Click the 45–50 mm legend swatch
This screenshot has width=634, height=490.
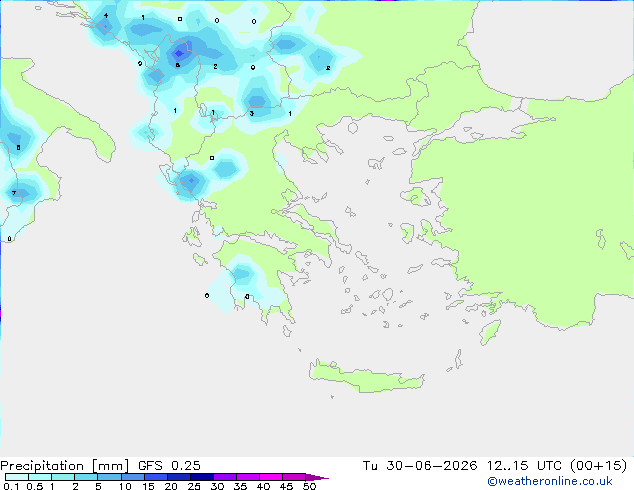pos(294,477)
